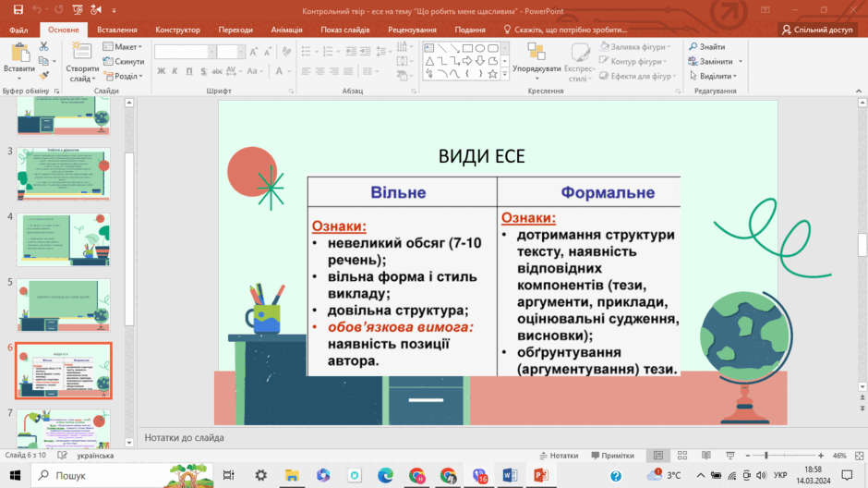Align text left
The height and width of the screenshot is (488, 868).
click(307, 71)
